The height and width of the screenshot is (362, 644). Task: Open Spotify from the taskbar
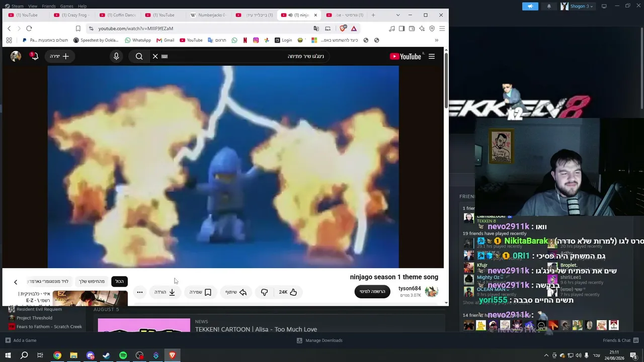click(123, 355)
